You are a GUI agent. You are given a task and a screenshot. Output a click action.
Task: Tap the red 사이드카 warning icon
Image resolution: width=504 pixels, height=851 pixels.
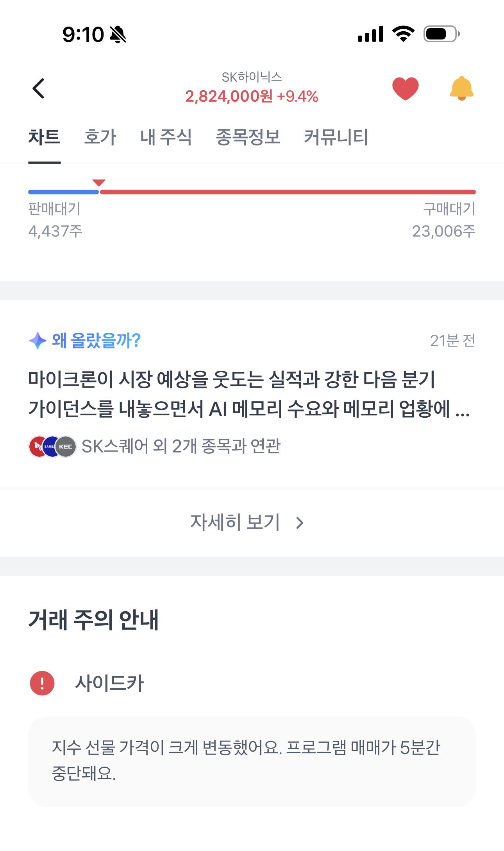(42, 683)
